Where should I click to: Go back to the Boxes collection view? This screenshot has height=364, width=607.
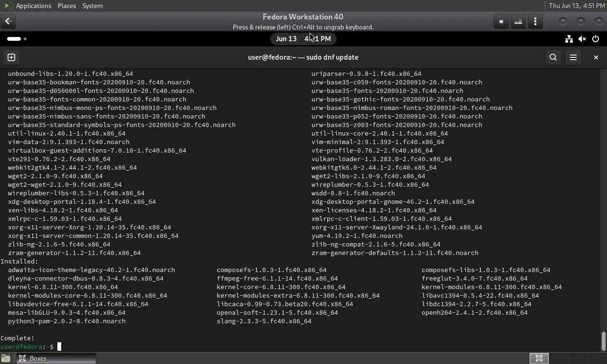coord(8,21)
